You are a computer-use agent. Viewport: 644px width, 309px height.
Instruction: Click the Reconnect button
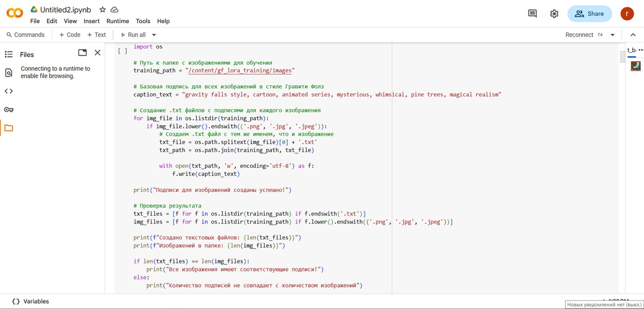[x=579, y=35]
